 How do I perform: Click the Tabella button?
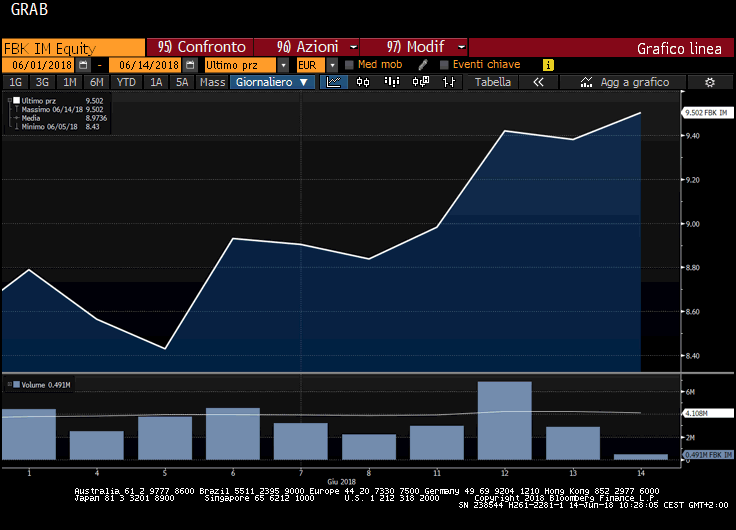pyautogui.click(x=492, y=82)
